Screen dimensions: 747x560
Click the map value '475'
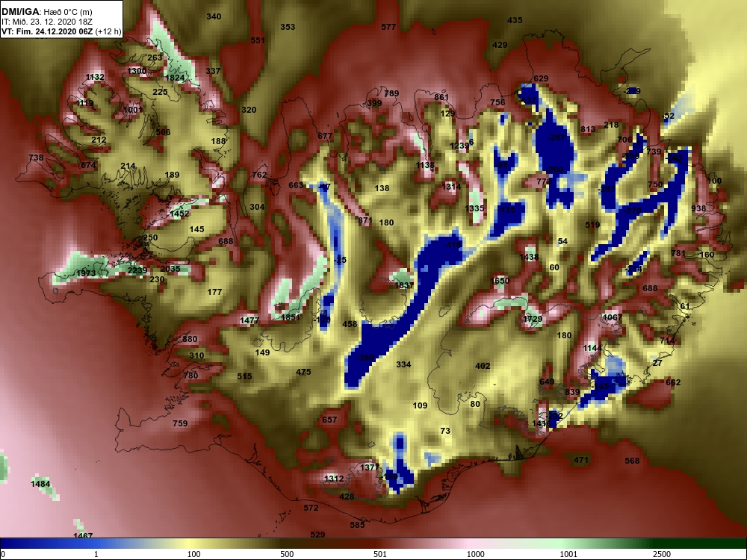(x=303, y=373)
